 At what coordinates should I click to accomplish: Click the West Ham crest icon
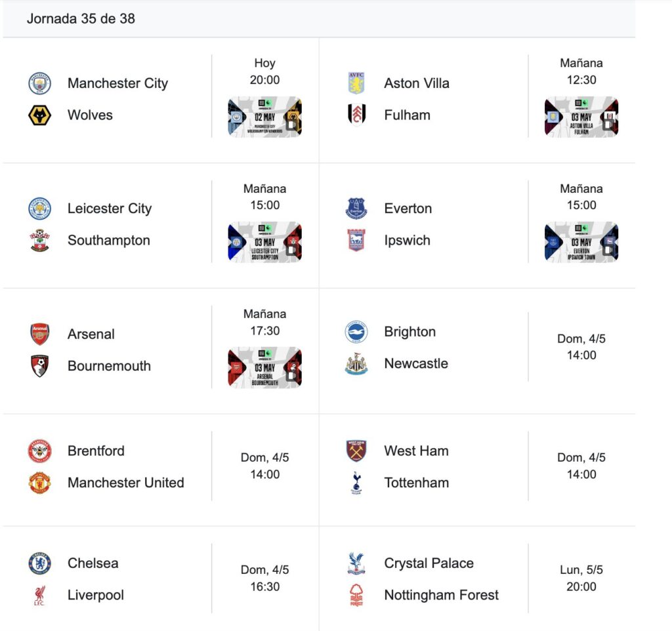pos(356,451)
